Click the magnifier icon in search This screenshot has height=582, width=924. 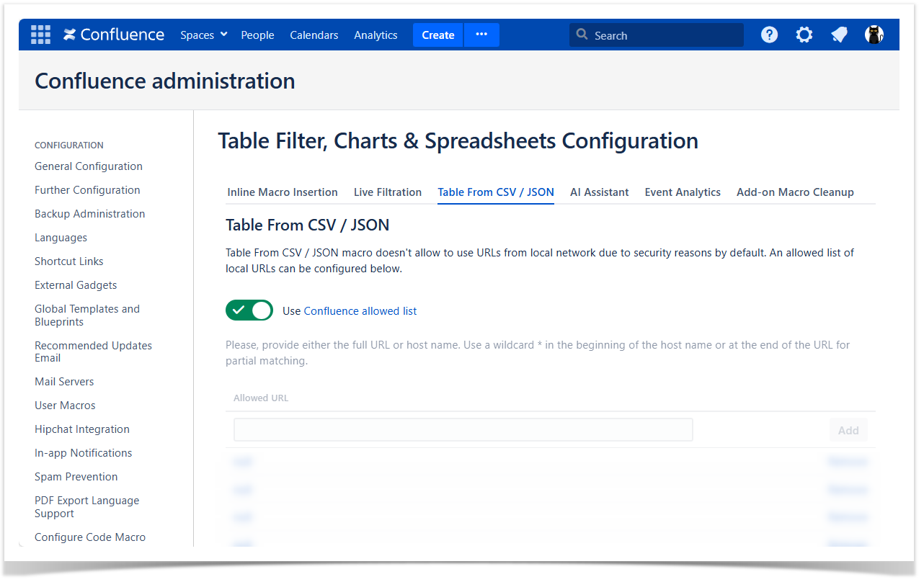click(582, 35)
